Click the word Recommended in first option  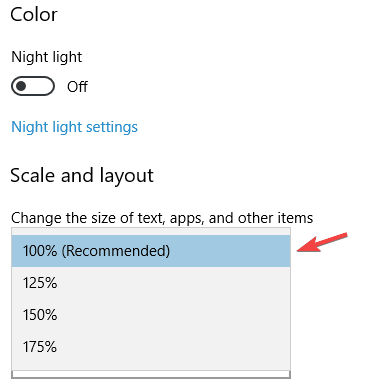[116, 251]
